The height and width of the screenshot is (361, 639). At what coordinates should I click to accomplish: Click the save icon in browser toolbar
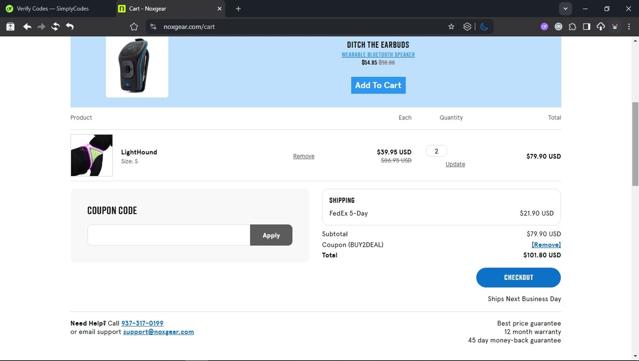pos(10,26)
